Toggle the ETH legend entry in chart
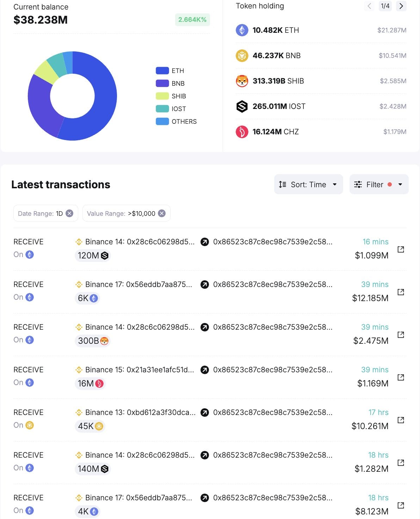This screenshot has width=420, height=519. (170, 71)
